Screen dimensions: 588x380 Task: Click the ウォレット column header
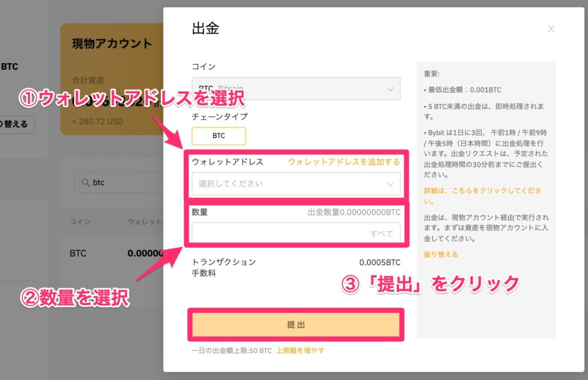144,221
